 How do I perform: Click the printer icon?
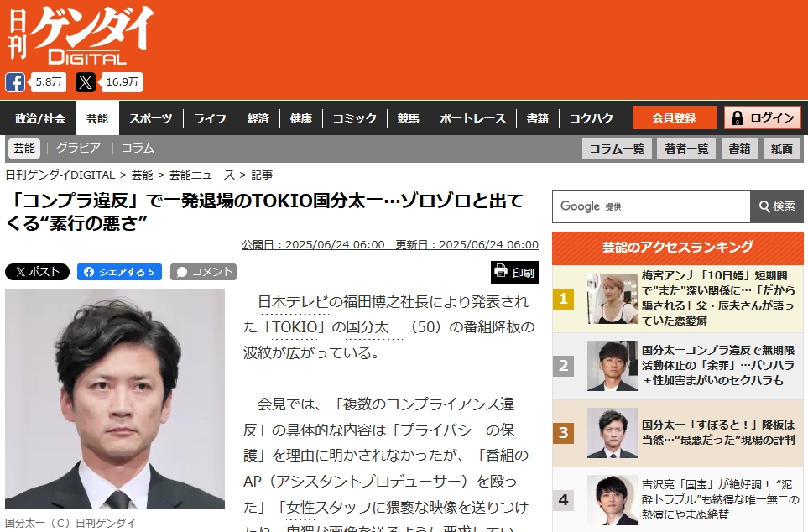click(x=501, y=271)
